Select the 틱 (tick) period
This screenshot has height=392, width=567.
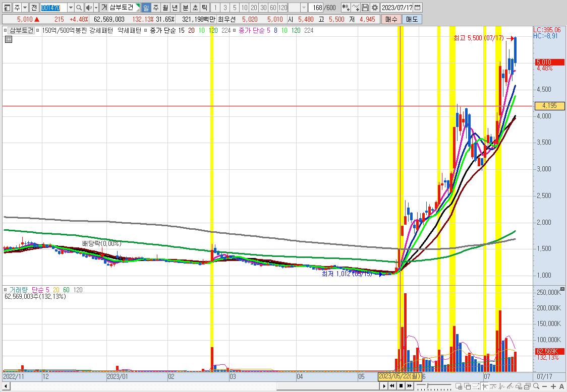coord(205,8)
